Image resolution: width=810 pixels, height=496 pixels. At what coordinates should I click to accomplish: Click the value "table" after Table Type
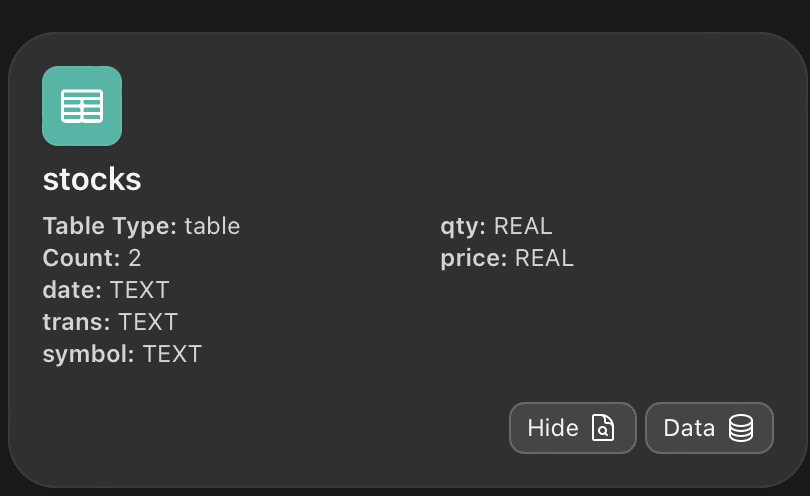[x=212, y=226]
